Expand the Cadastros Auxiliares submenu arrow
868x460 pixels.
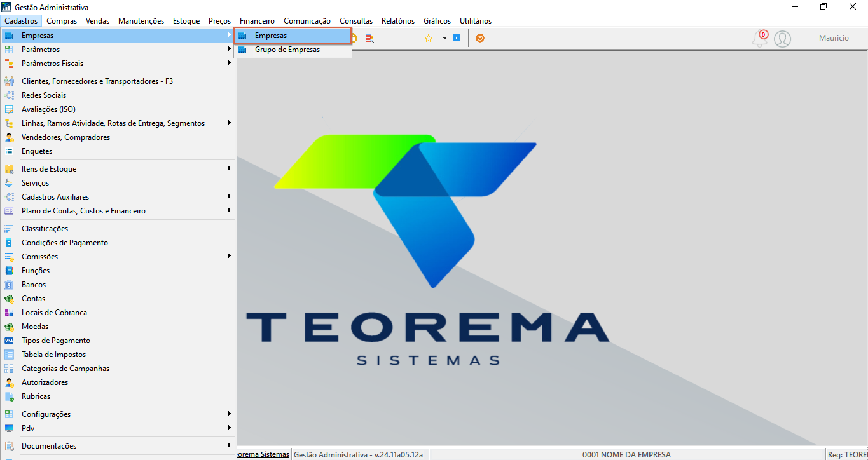(230, 197)
